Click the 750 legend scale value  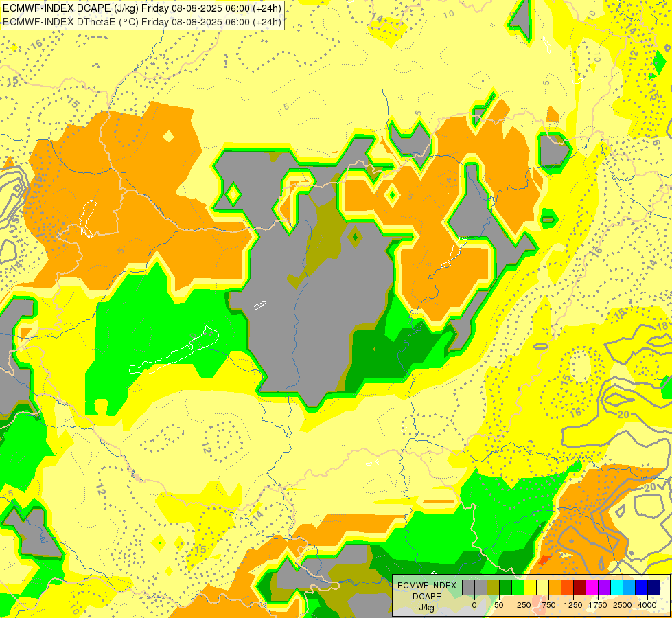(548, 605)
